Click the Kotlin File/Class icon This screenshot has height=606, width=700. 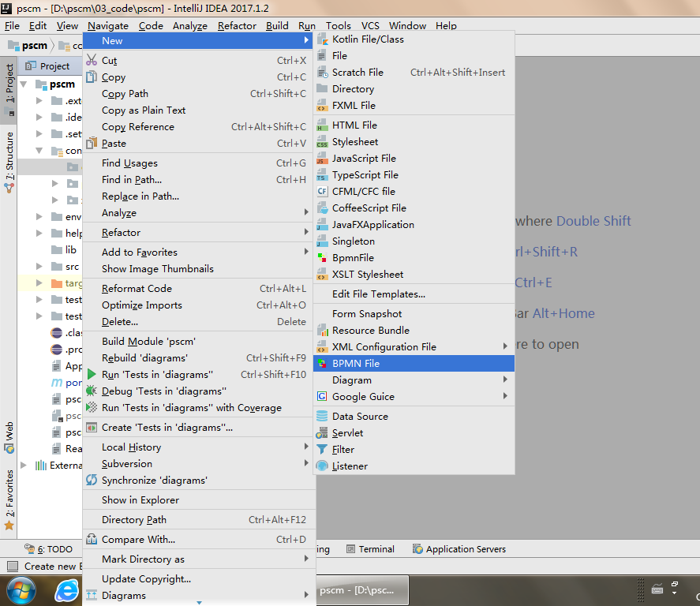(x=322, y=39)
